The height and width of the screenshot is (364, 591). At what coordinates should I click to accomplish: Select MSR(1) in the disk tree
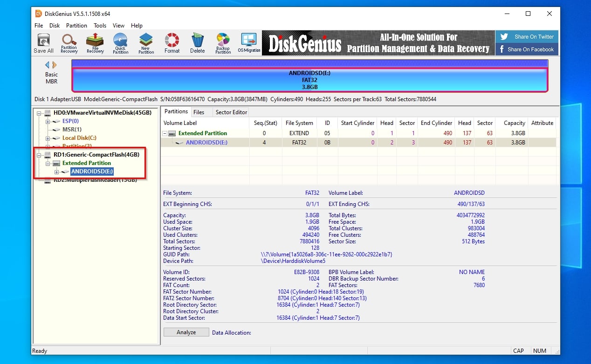coord(72,130)
